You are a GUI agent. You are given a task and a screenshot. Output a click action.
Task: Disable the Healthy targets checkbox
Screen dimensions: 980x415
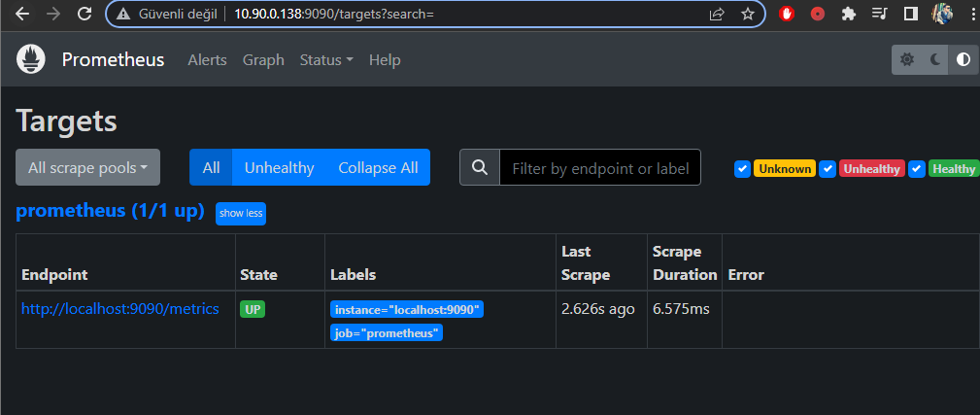coord(917,168)
